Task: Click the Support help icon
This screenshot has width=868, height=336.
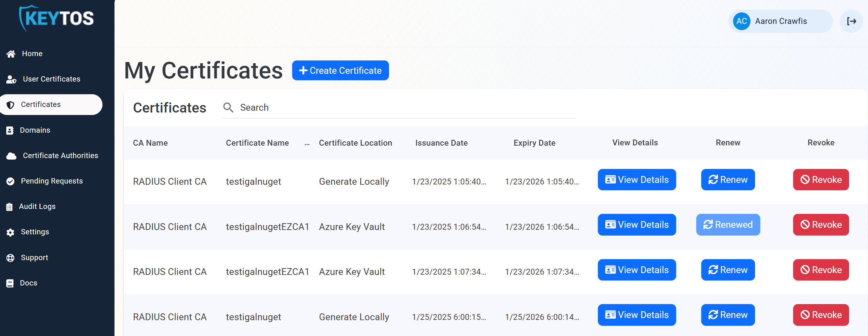Action: (x=10, y=257)
